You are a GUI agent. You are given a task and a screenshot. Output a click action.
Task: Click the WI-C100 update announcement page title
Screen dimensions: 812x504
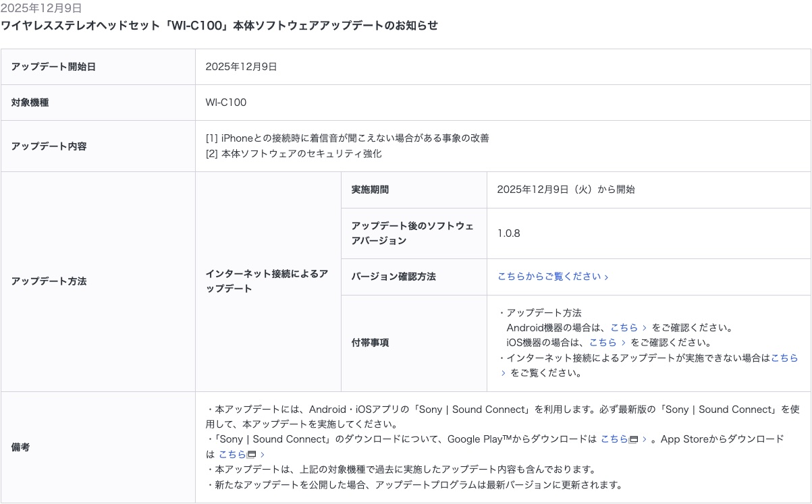coord(219,26)
